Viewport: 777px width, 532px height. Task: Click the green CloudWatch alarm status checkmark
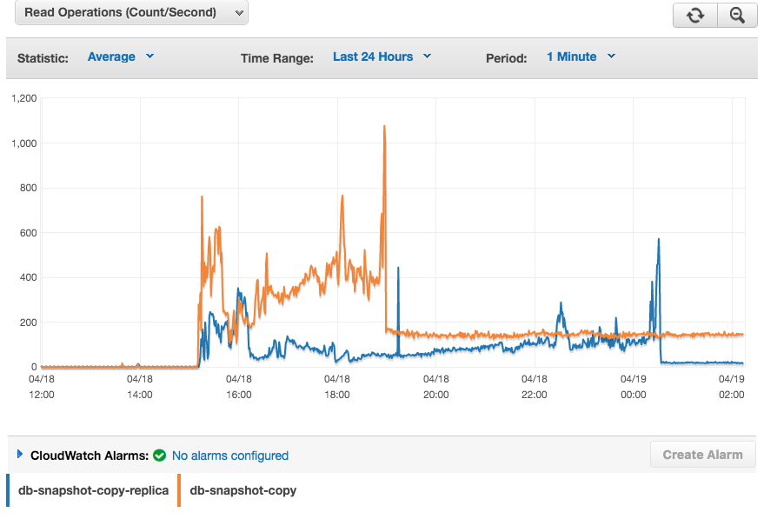pyautogui.click(x=160, y=456)
